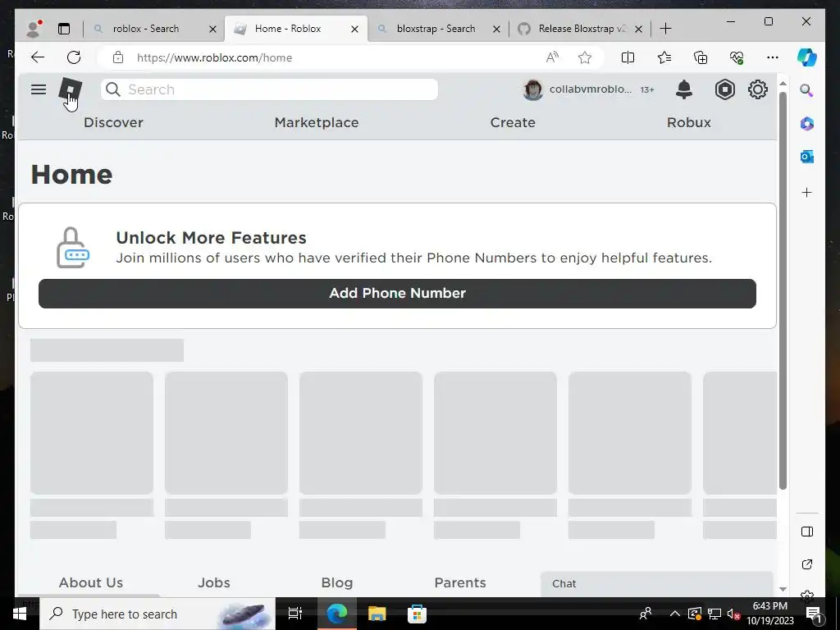Open the Roblox notifications bell
Screen dimensions: 840x630
click(x=684, y=89)
